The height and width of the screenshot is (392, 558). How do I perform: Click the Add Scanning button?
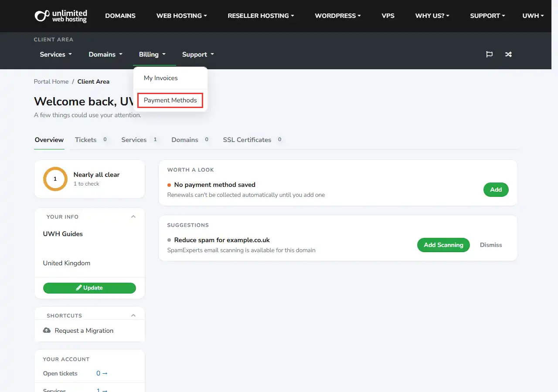click(x=443, y=245)
